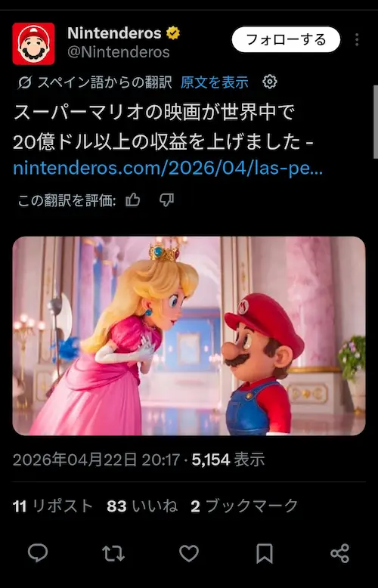Screen dimensions: 378x588
Task: Click the scrollbar on right edge
Action: 376,122
